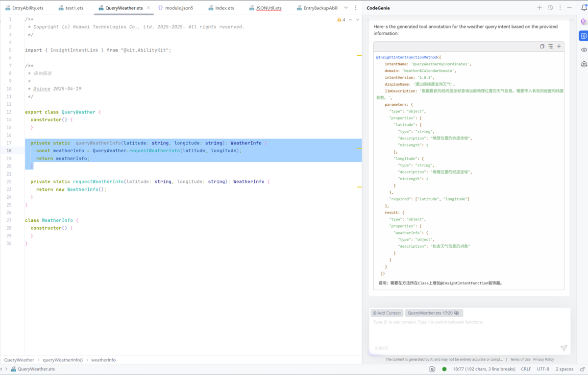This screenshot has width=588, height=375.
Task: Switch to the module.json5 tab
Action: pyautogui.click(x=175, y=8)
